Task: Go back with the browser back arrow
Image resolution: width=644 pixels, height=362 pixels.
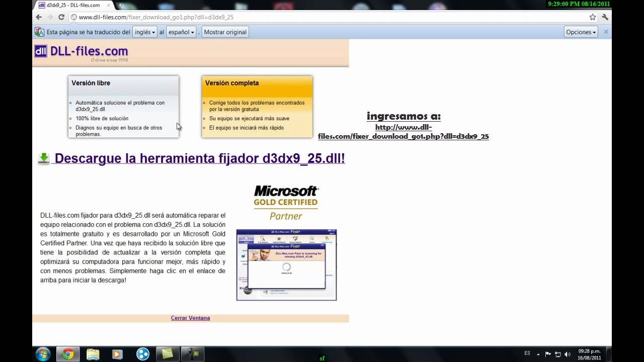Action: click(x=39, y=17)
